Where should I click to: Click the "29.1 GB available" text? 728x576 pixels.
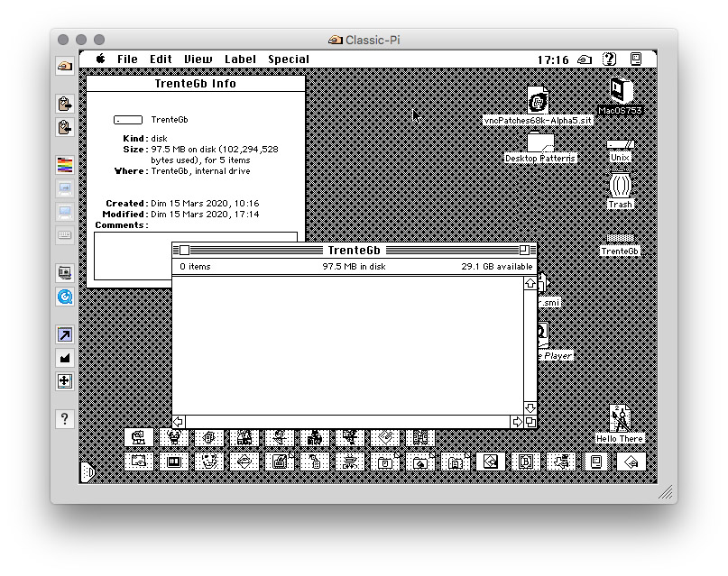tap(497, 267)
